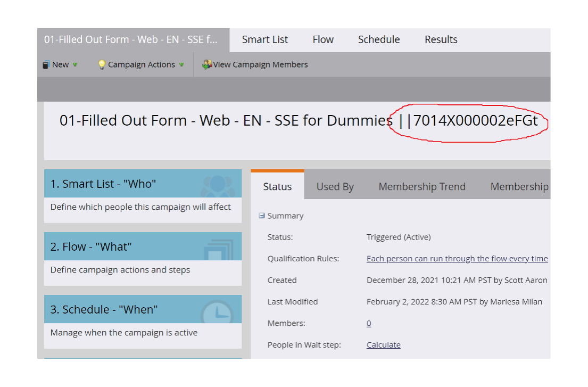This screenshot has width=588, height=387.
Task: Select the 01-Filled Out Form campaign tab
Action: click(x=133, y=40)
